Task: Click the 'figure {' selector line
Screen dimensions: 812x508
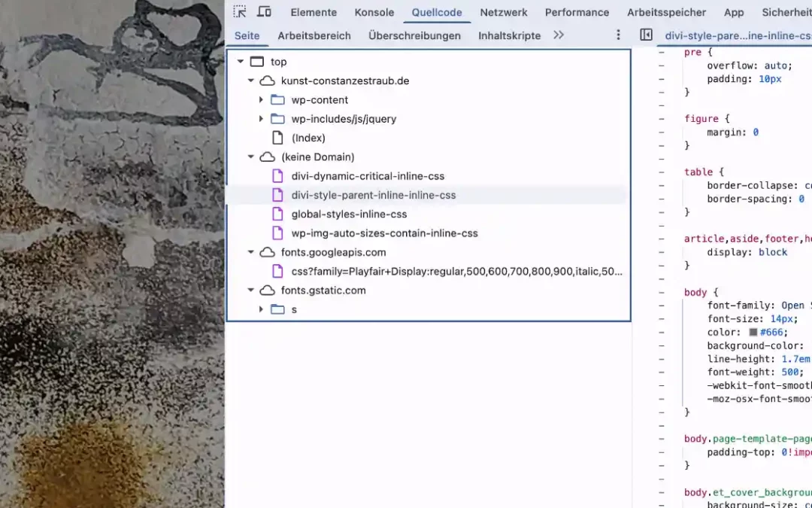Action: tap(707, 119)
